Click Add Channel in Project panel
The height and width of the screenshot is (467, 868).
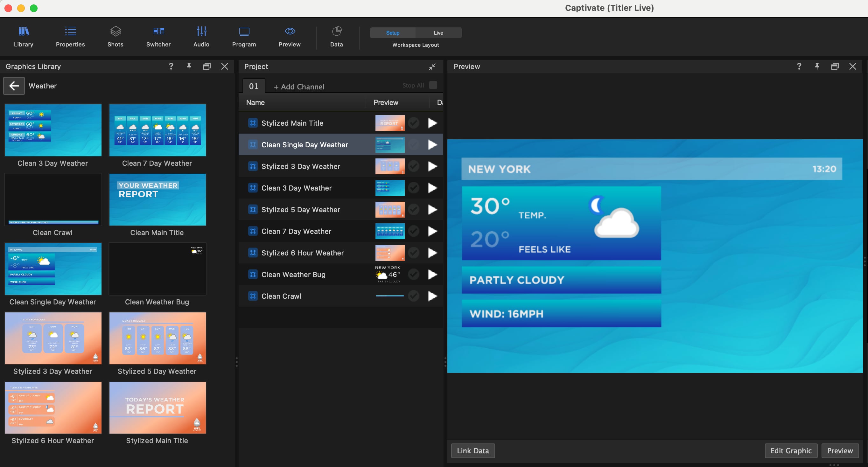(299, 87)
